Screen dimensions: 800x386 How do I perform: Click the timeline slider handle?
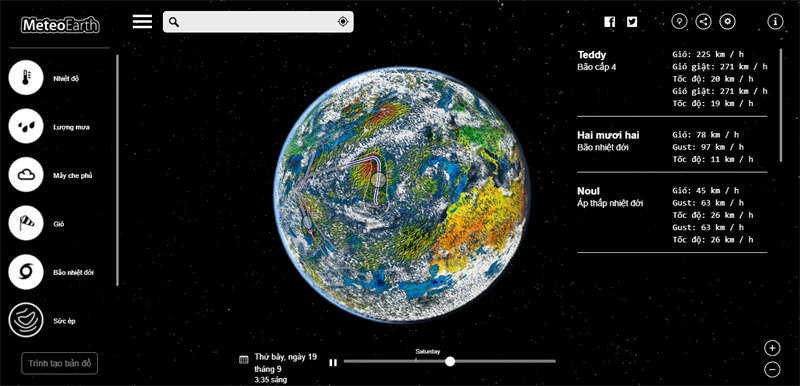tap(449, 362)
